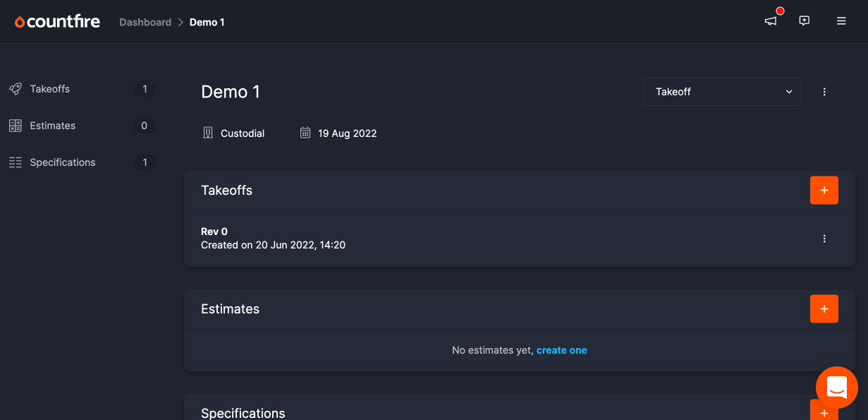Go to Estimates in the sidebar
This screenshot has height=420, width=868.
(53, 126)
